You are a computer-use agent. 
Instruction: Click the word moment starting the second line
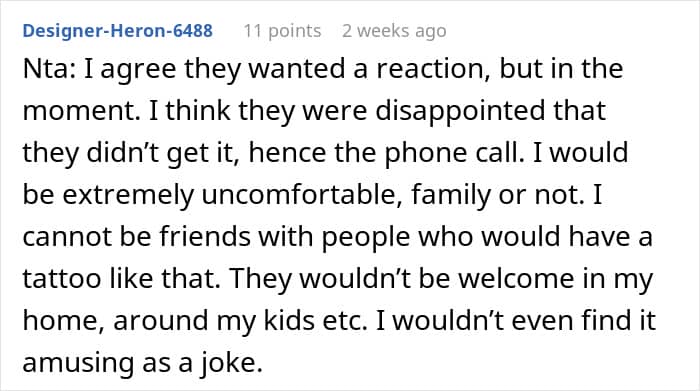coord(81,112)
